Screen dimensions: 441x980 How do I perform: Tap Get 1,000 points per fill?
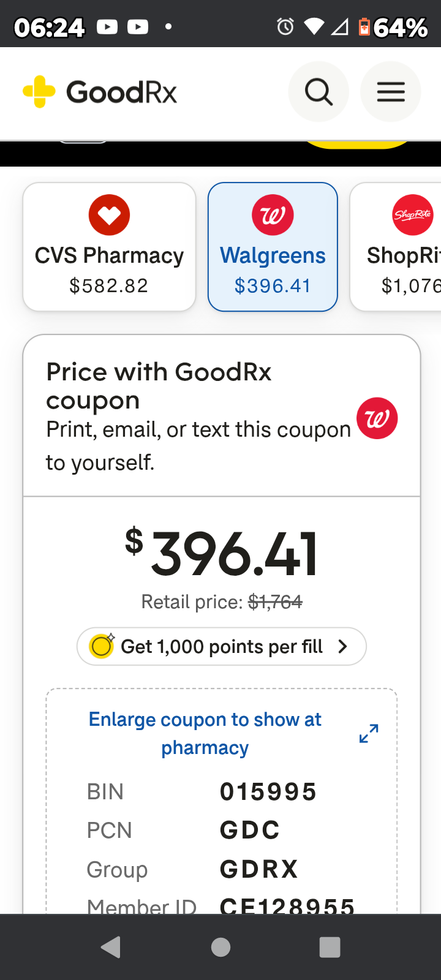tap(222, 646)
